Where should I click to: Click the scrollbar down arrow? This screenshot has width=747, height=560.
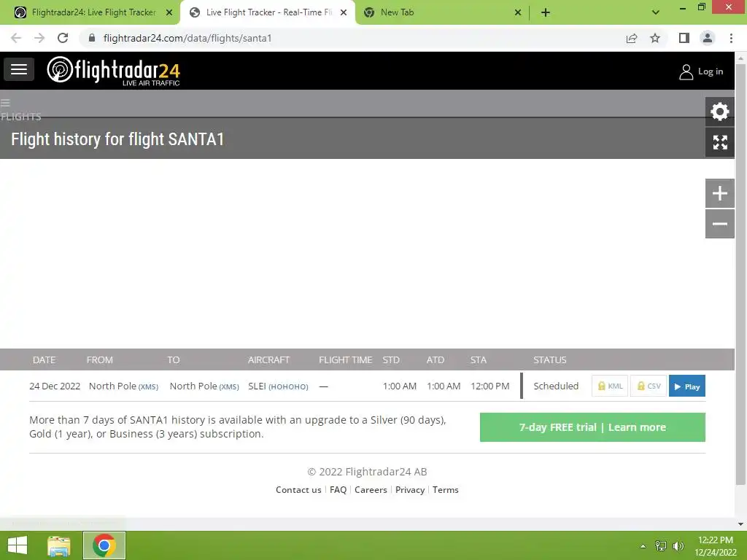pos(740,524)
